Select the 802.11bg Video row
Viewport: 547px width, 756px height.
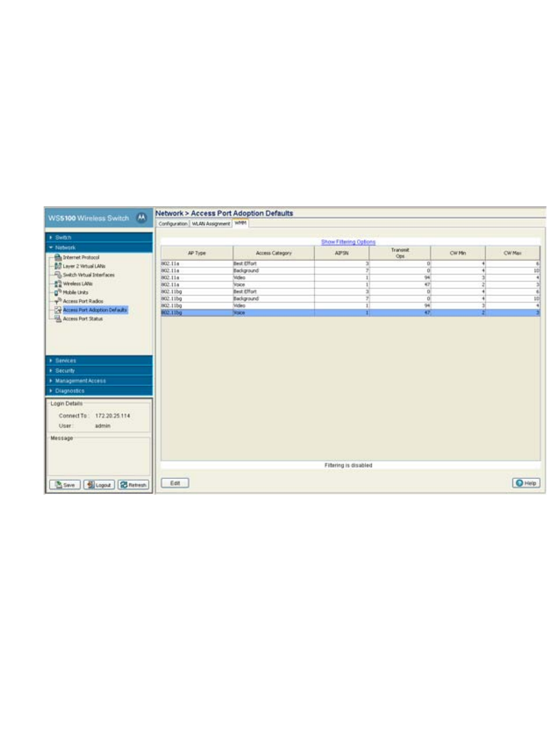350,306
